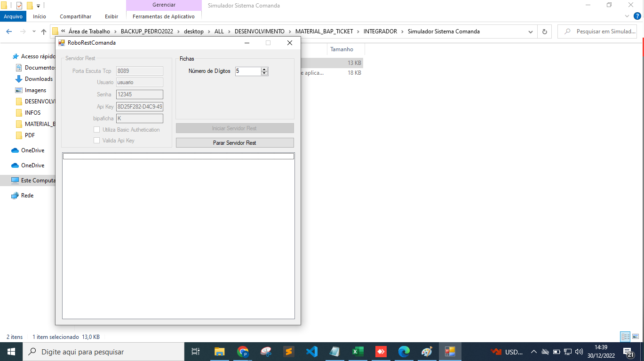Screen dimensions: 644x361
Task: Open Snipping Tool in the taskbar
Action: tap(266, 352)
